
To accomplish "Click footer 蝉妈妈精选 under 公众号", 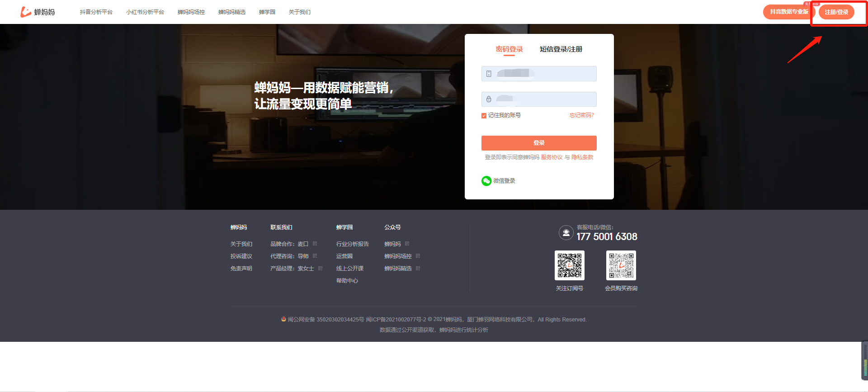I will coord(398,269).
